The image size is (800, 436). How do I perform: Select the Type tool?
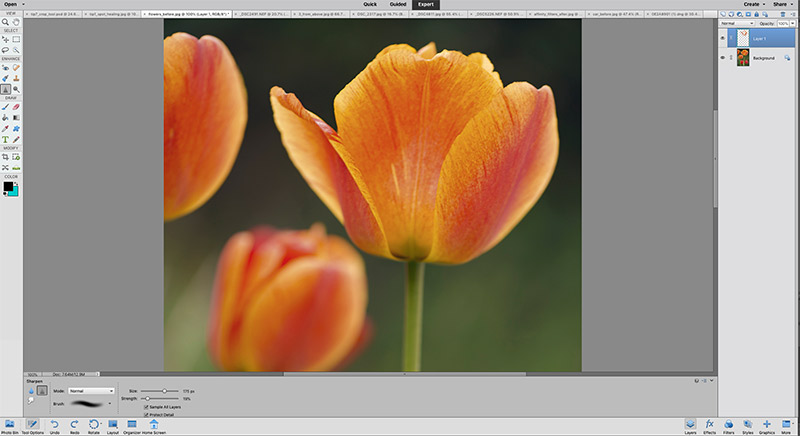[5, 139]
